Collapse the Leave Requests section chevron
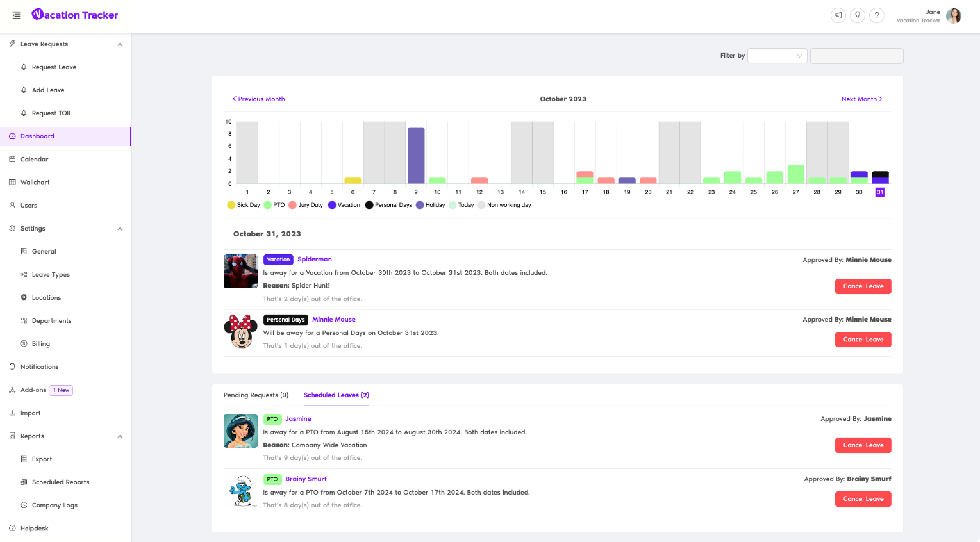Screen dimensions: 980x542 (x=120, y=44)
